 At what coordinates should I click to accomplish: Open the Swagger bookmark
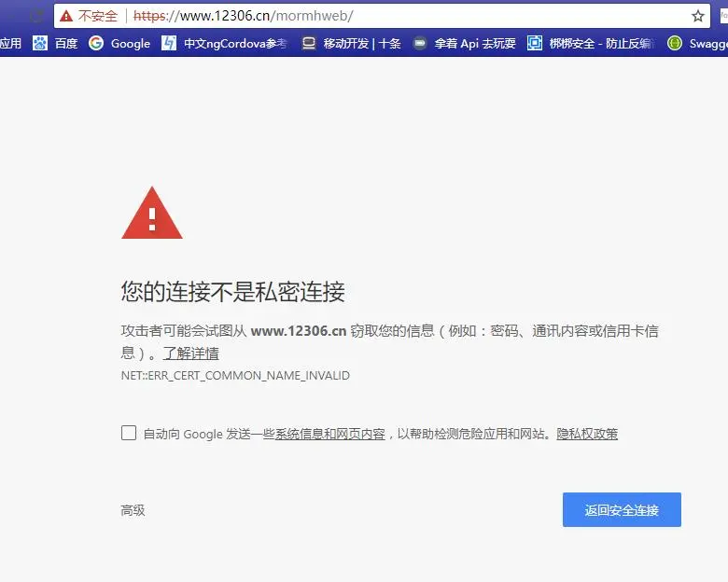(697, 44)
